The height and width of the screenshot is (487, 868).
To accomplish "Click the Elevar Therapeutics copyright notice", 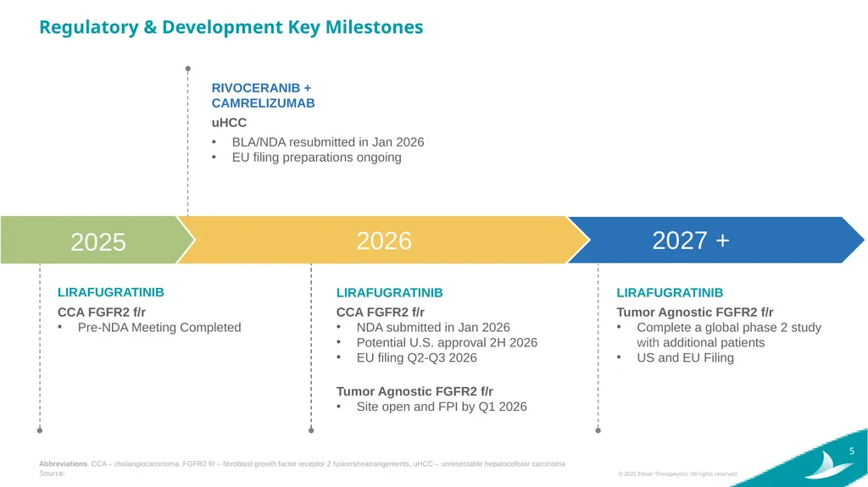I will pos(678,473).
